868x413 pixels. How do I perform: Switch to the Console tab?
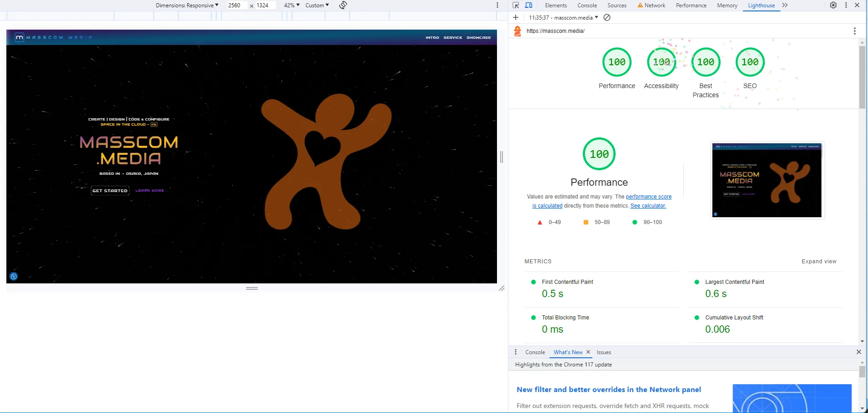pos(587,5)
